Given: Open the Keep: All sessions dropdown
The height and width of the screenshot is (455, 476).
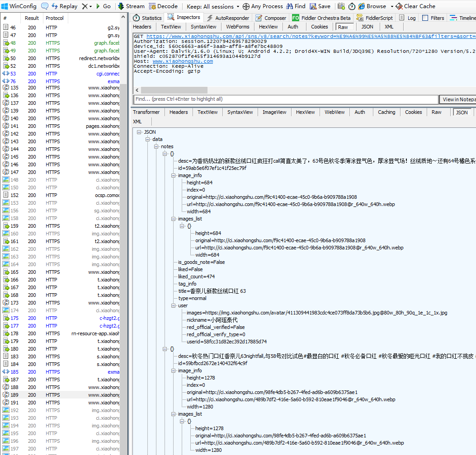Looking at the screenshot, I should [213, 6].
